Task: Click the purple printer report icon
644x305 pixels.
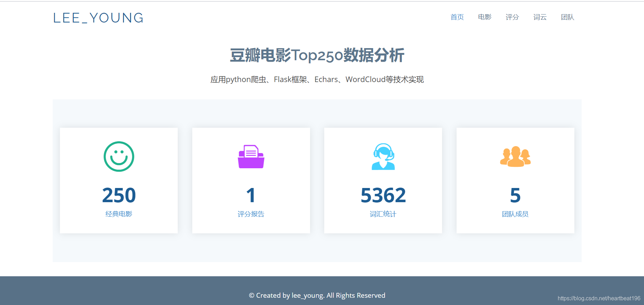Action: pyautogui.click(x=251, y=156)
